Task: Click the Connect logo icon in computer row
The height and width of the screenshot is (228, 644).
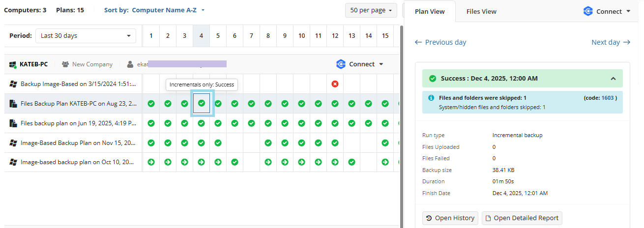Action: (x=341, y=64)
